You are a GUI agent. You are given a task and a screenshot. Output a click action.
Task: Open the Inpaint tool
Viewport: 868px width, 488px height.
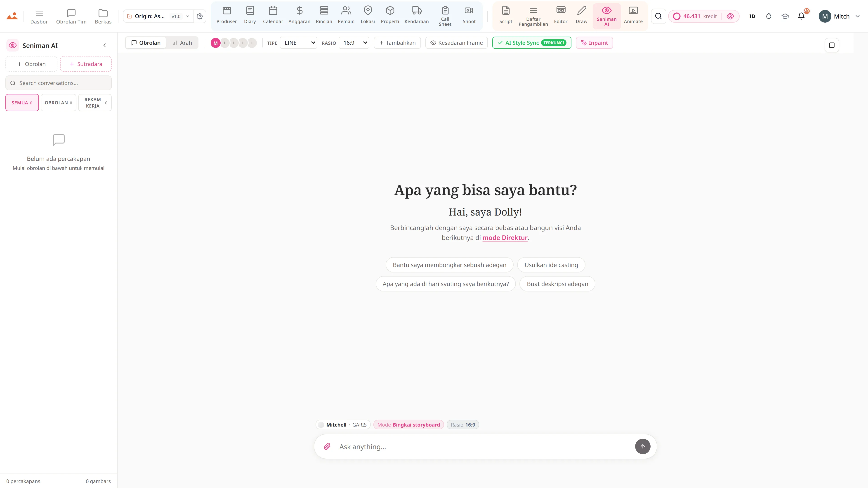tap(594, 43)
